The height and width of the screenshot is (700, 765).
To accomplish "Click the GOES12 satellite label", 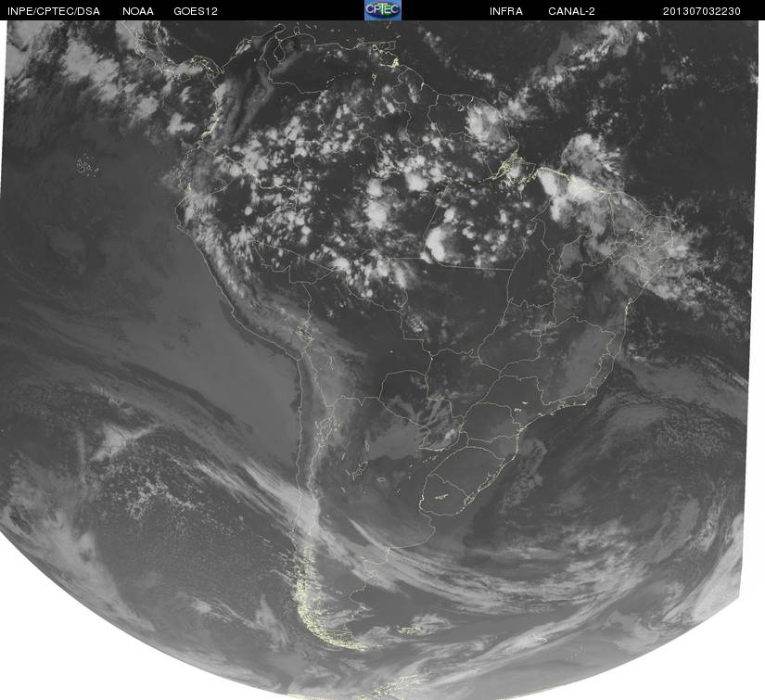I will 196,11.
